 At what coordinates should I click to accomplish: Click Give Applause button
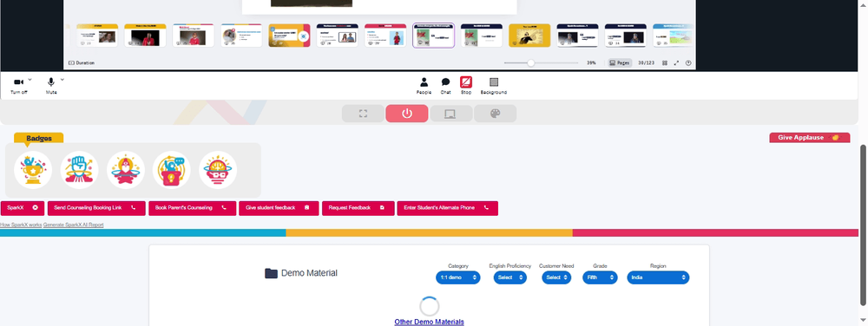click(809, 138)
